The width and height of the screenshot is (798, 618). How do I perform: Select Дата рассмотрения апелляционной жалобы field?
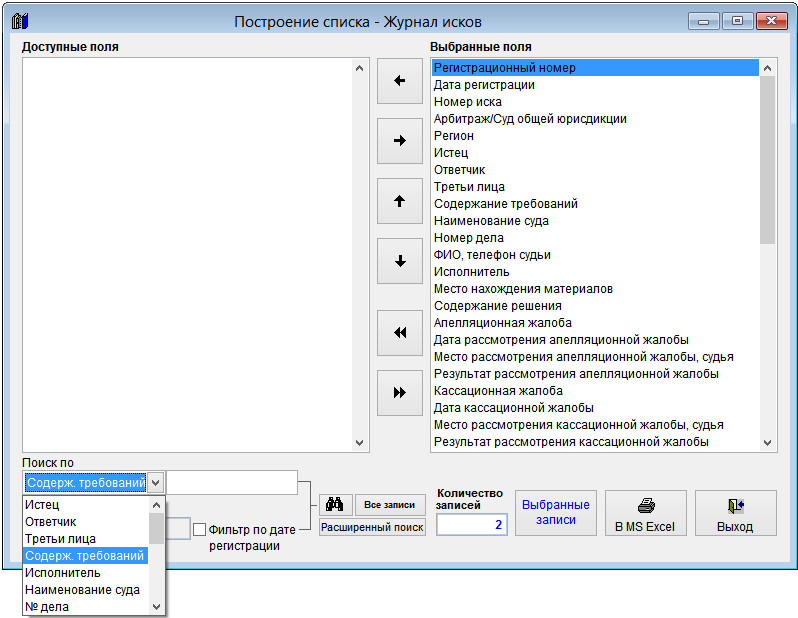[x=595, y=340]
